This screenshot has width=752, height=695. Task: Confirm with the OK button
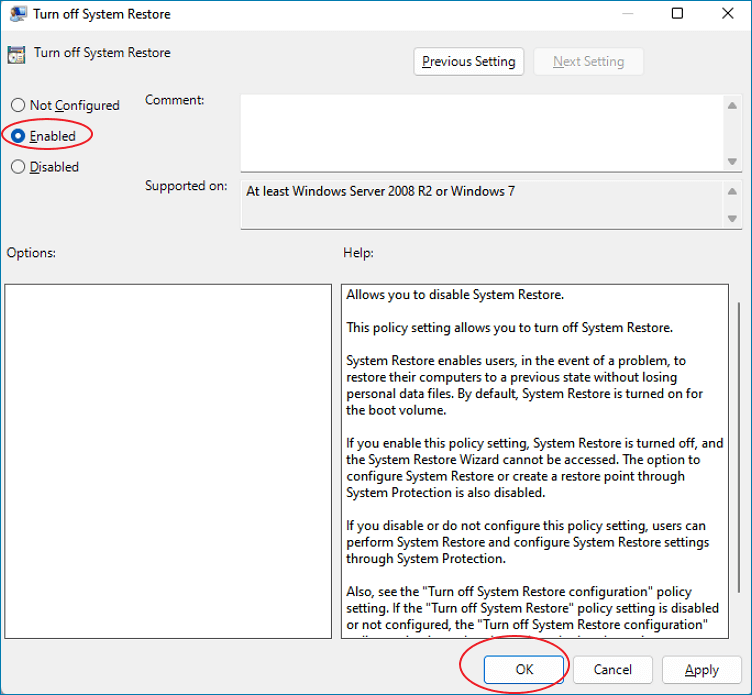(524, 670)
